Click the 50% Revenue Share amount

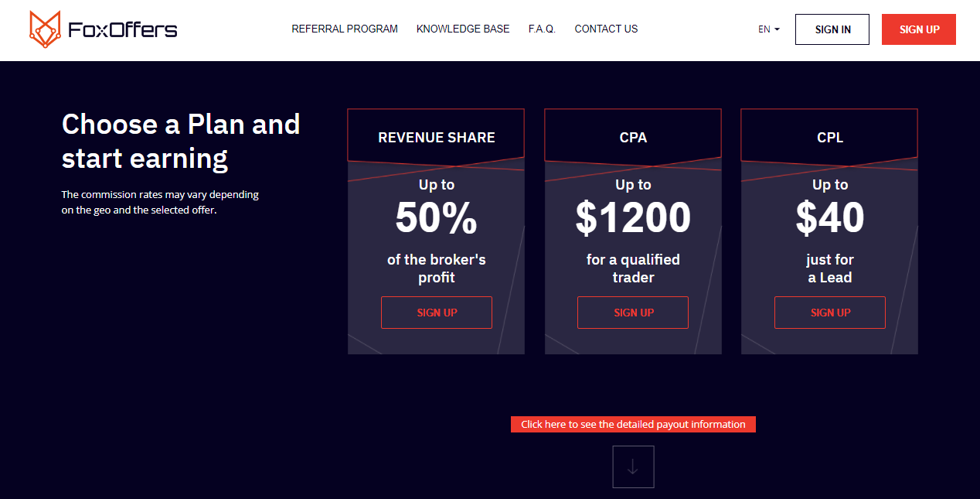point(437,218)
